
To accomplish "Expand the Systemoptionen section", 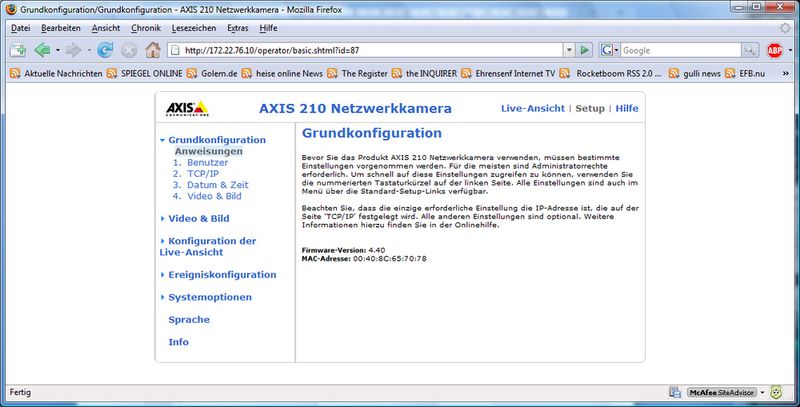I will coord(162,297).
